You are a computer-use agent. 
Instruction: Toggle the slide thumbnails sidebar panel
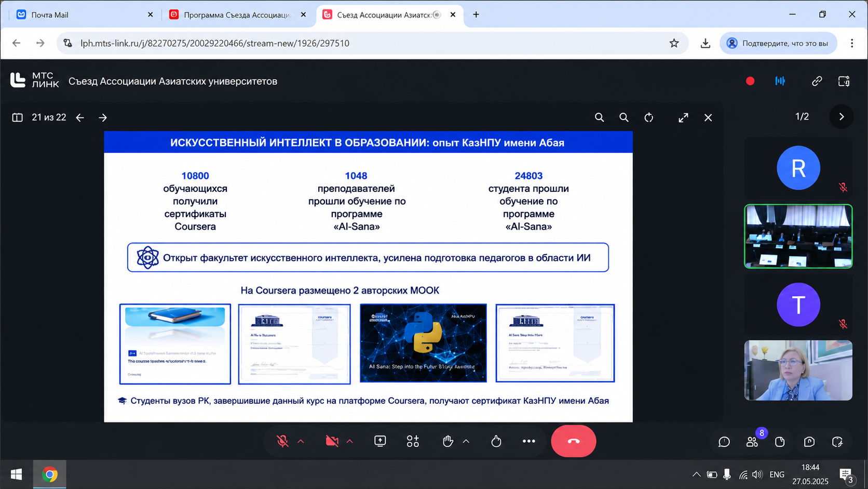(x=17, y=117)
